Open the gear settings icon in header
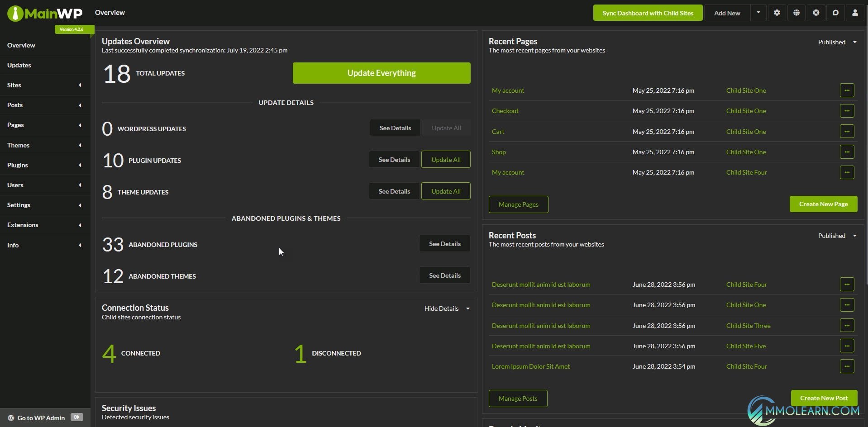868x427 pixels. coord(777,13)
